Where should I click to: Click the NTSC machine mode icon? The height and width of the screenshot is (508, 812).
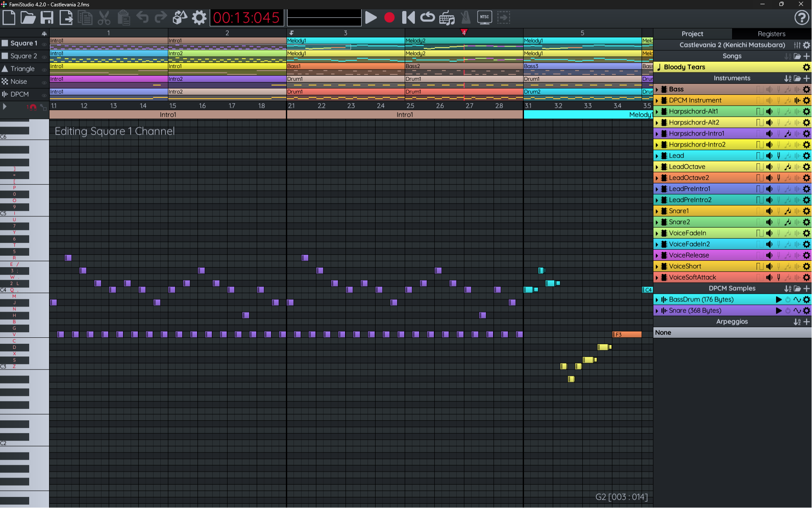click(484, 18)
